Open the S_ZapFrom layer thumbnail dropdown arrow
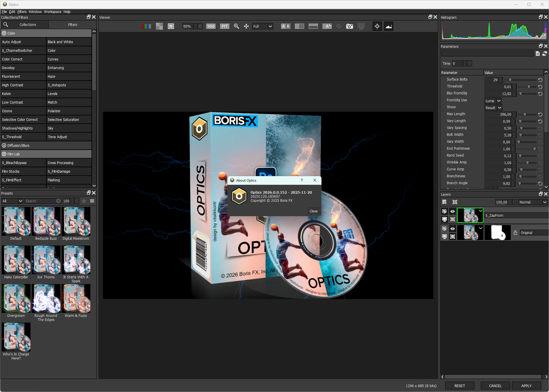This screenshot has width=549, height=392. 481,211
